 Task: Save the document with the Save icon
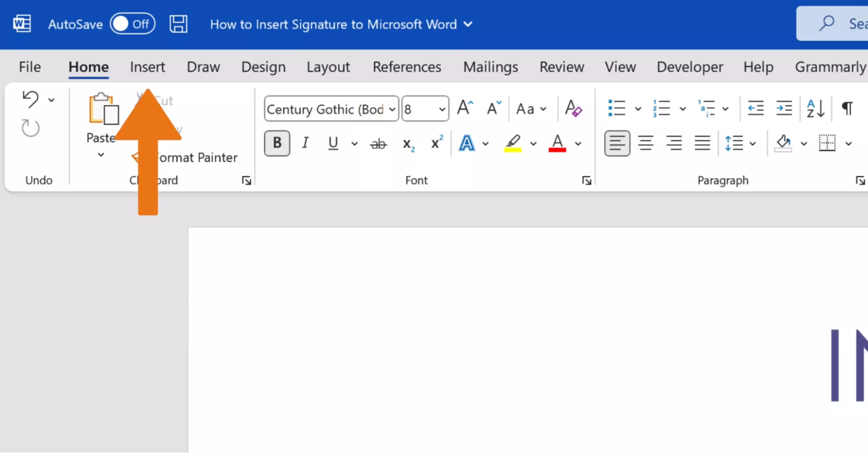point(178,23)
